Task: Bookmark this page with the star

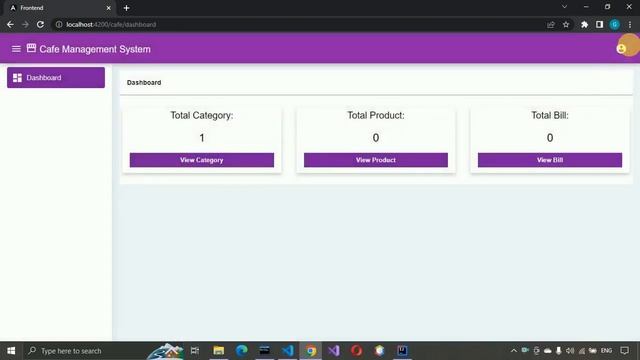Action: coord(566,24)
